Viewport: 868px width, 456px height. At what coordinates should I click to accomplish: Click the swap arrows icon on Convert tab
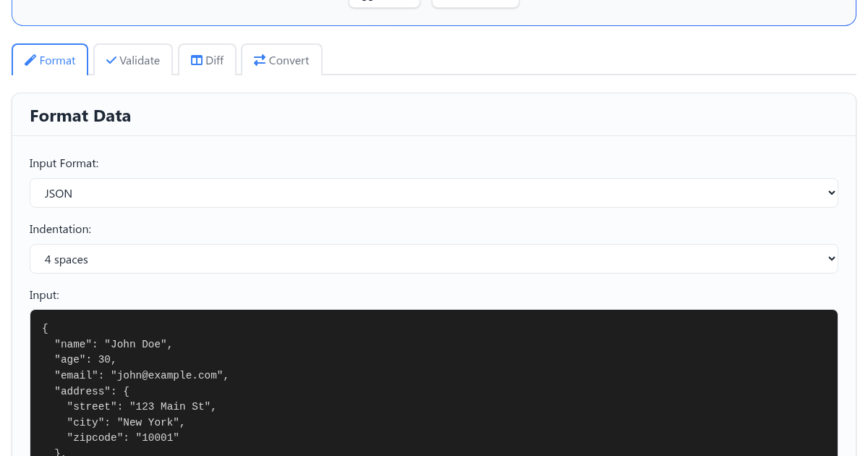click(x=260, y=60)
